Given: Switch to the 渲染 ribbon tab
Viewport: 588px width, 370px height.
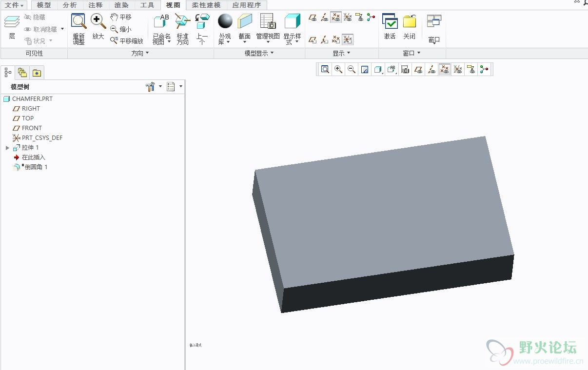Looking at the screenshot, I should pos(121,5).
